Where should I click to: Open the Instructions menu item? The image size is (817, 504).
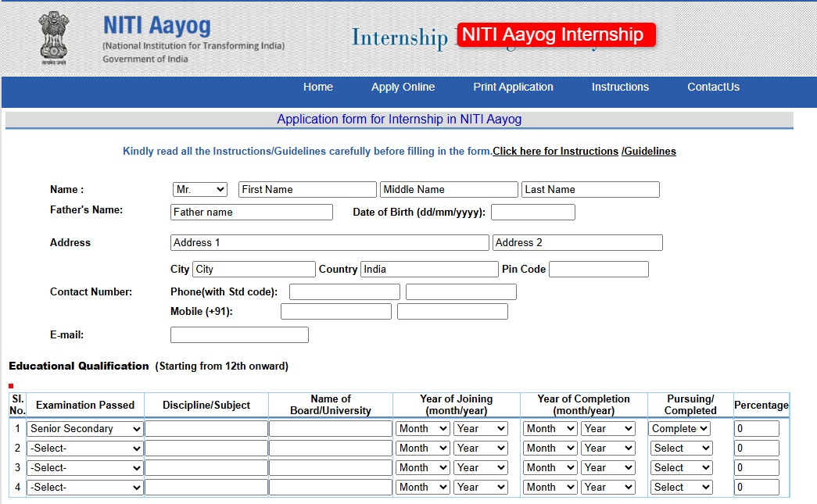pyautogui.click(x=620, y=88)
